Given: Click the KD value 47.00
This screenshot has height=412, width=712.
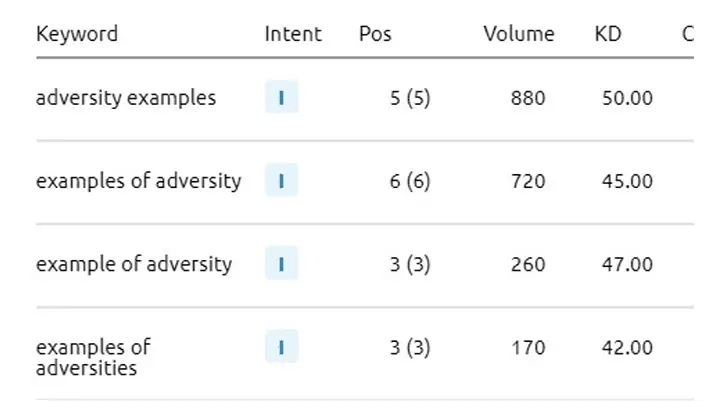Looking at the screenshot, I should (628, 264).
